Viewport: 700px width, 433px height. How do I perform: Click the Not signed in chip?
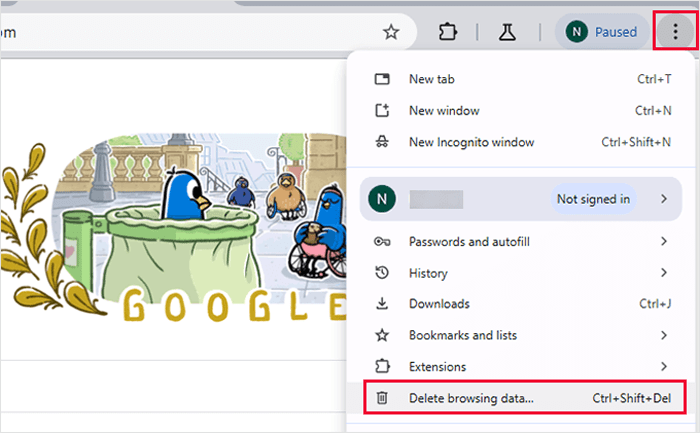click(593, 199)
